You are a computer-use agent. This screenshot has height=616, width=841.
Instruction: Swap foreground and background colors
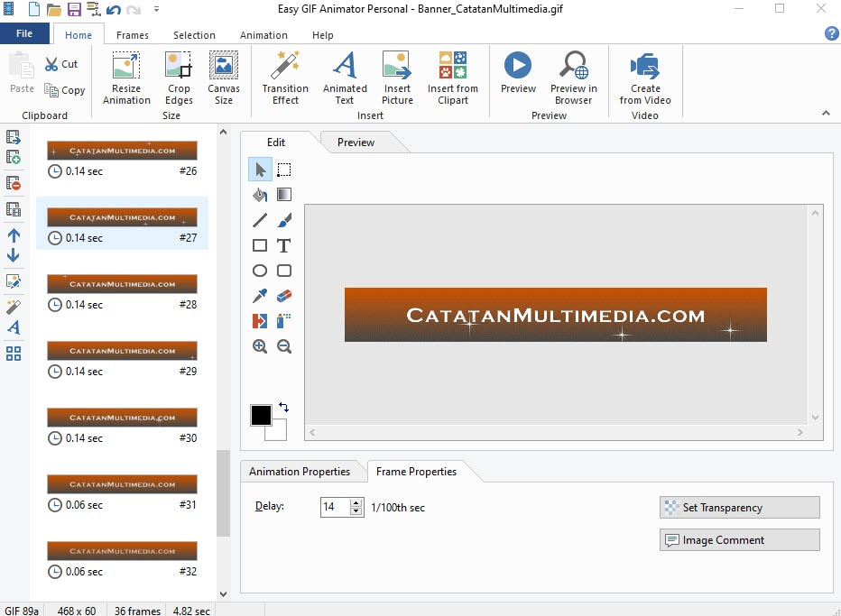tap(283, 408)
